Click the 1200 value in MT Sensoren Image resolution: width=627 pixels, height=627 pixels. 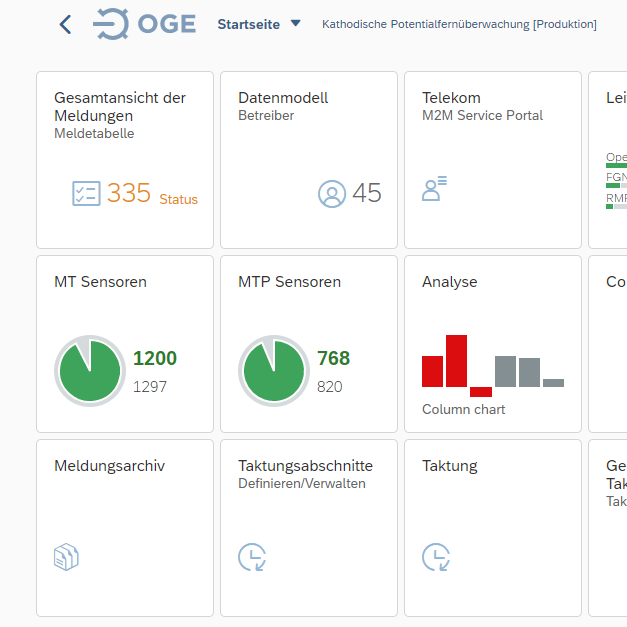tap(155, 358)
